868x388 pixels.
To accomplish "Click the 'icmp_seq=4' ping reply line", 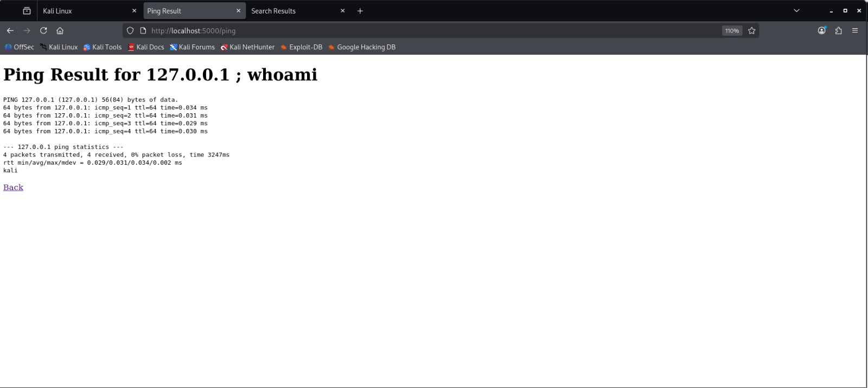I will point(105,131).
